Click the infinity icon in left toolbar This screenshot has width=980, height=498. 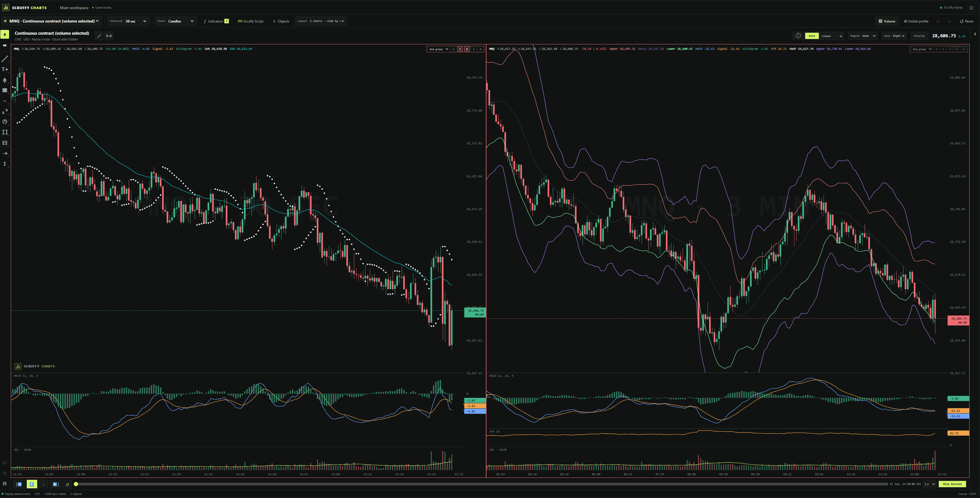pyautogui.click(x=5, y=45)
